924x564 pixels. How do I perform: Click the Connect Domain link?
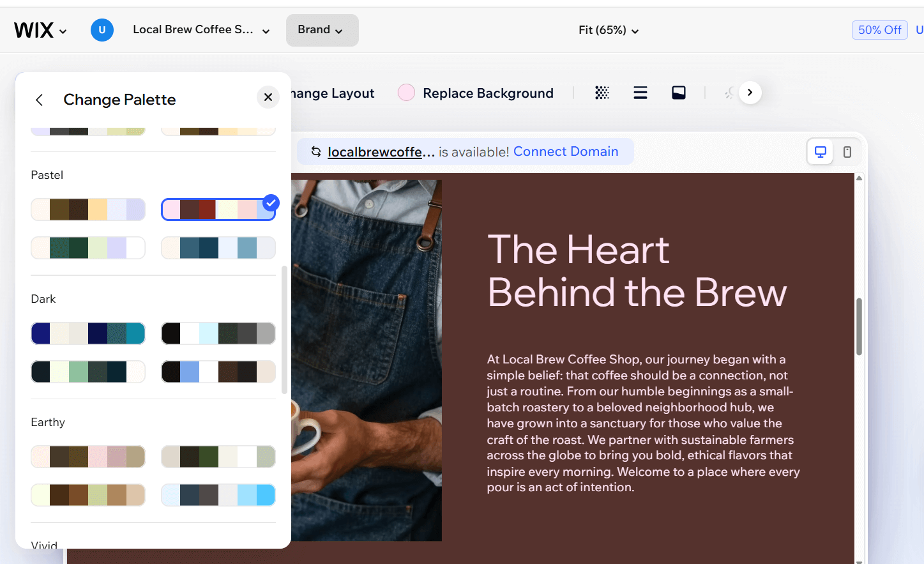[x=565, y=152]
